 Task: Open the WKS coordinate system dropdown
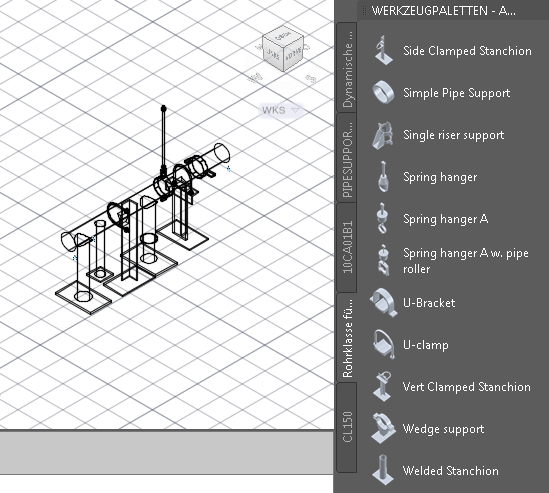pos(281,110)
